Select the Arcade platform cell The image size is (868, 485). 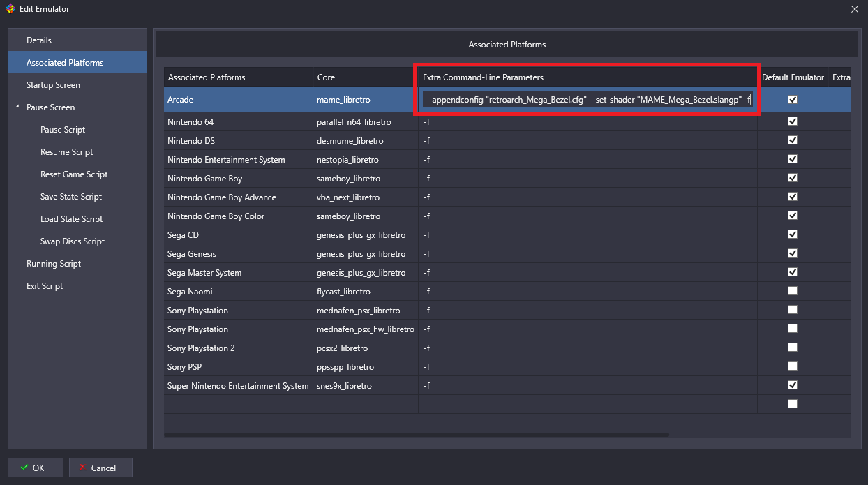click(239, 100)
